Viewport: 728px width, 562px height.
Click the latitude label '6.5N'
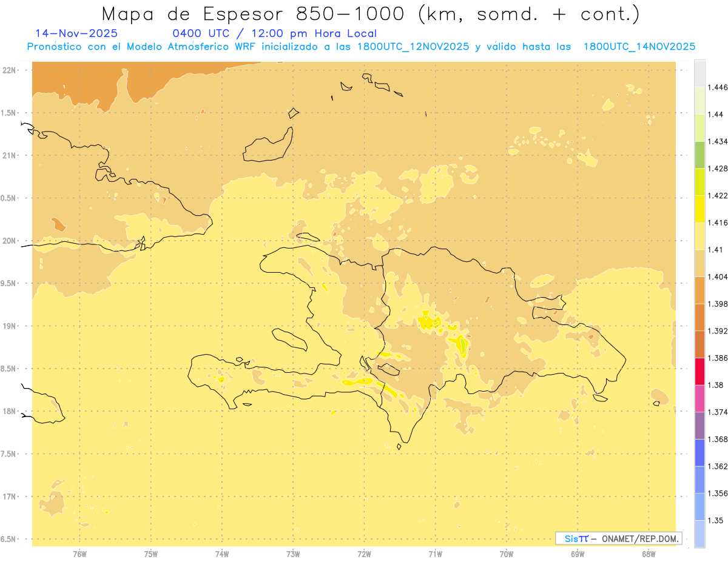coord(9,539)
